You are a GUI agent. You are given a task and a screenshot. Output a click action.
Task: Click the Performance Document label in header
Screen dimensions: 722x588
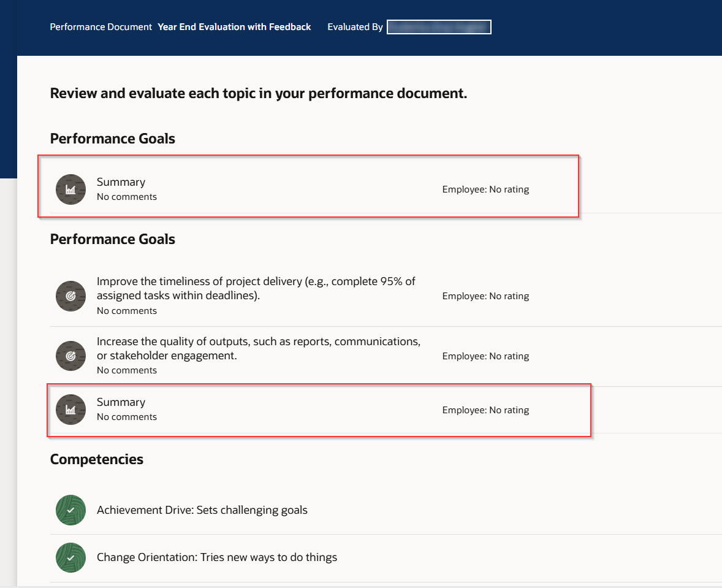[x=101, y=27]
